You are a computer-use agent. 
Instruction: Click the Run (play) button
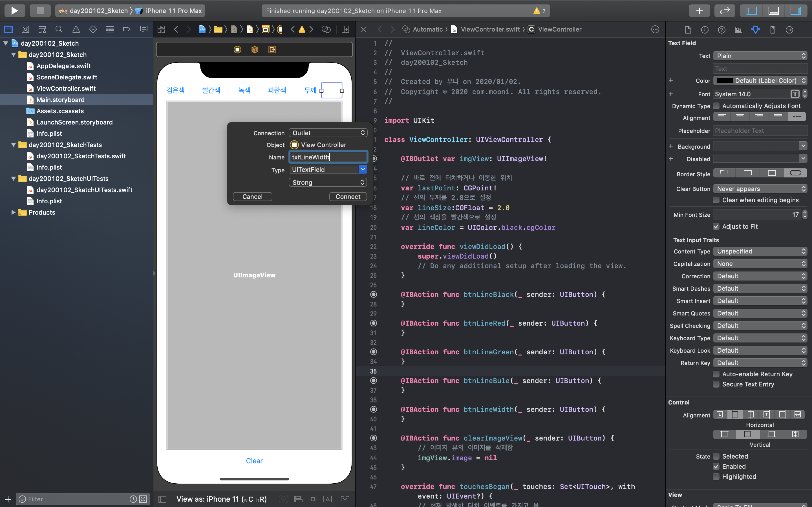point(14,11)
